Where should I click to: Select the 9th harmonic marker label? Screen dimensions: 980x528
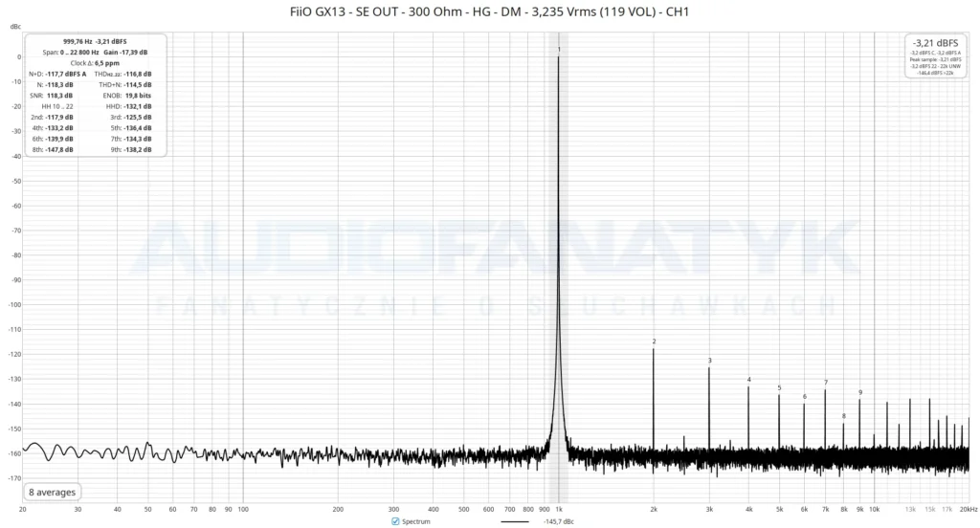(860, 392)
